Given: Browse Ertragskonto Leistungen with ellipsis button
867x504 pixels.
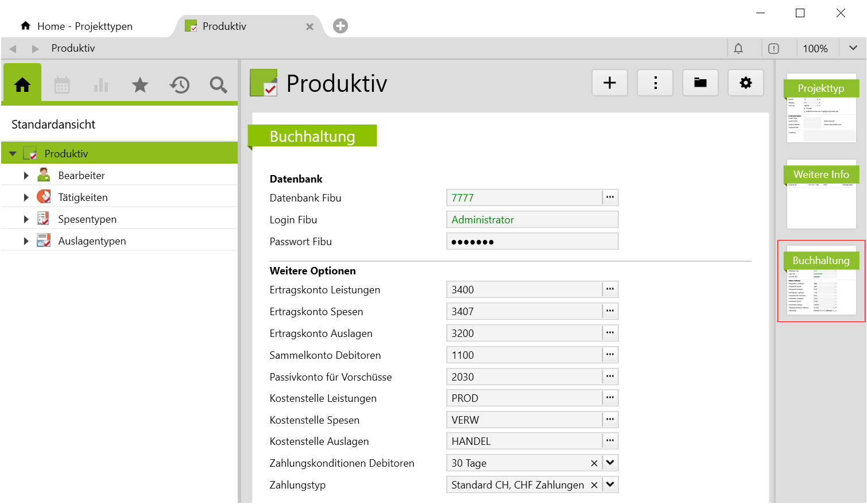Looking at the screenshot, I should click(610, 290).
